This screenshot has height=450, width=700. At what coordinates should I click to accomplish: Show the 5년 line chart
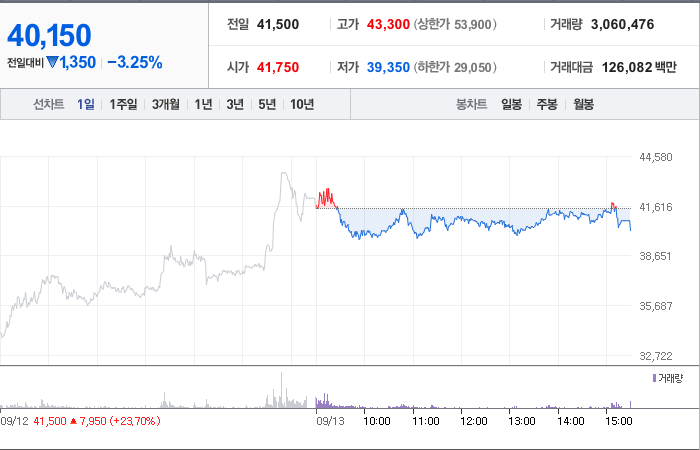point(267,104)
